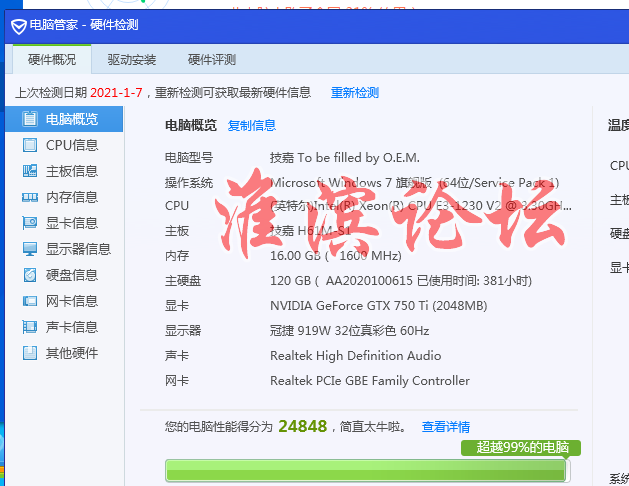629x486 pixels.
Task: Click the 电脑管家 shield logo icon
Action: tap(18, 26)
